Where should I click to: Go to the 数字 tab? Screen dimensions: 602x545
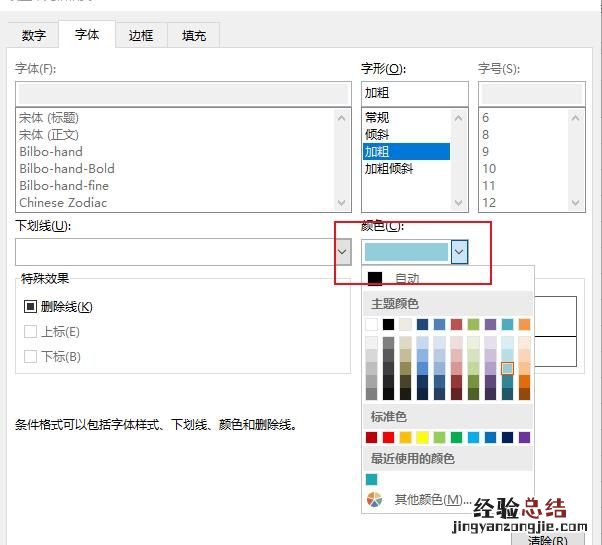(34, 35)
